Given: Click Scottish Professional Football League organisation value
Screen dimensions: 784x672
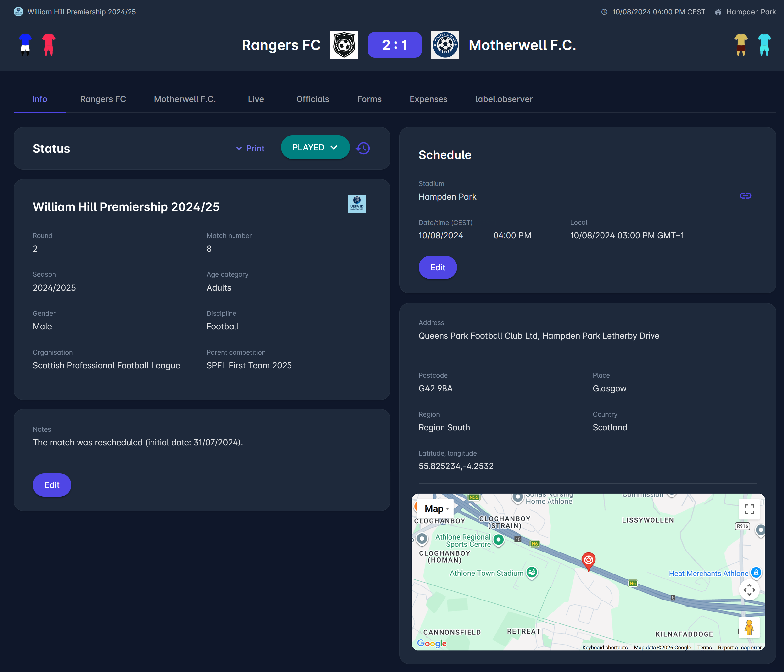Looking at the screenshot, I should pos(106,365).
